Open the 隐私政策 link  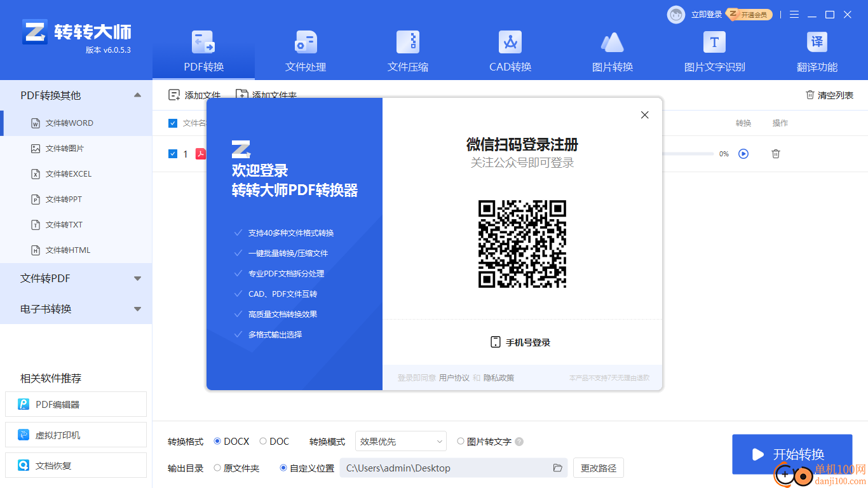tap(499, 378)
